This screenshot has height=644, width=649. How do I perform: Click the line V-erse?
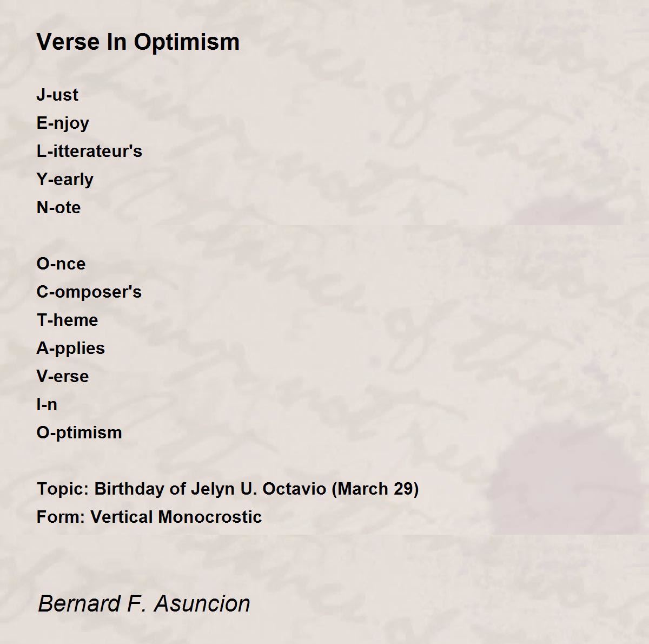pos(62,376)
